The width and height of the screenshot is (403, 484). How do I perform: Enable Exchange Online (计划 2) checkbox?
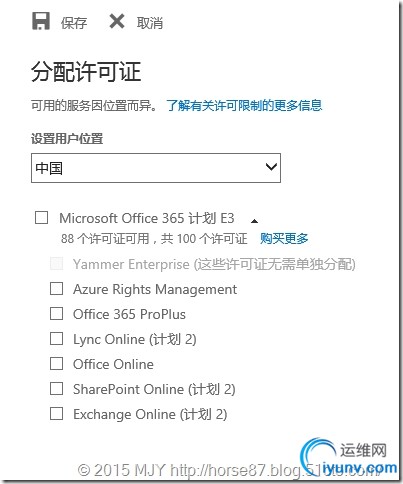tap(56, 414)
